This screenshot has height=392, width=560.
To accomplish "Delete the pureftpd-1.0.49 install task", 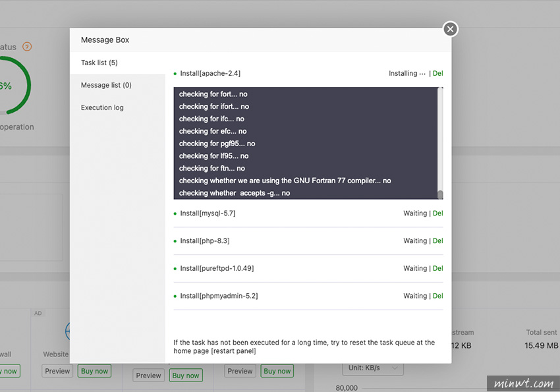I will 437,268.
